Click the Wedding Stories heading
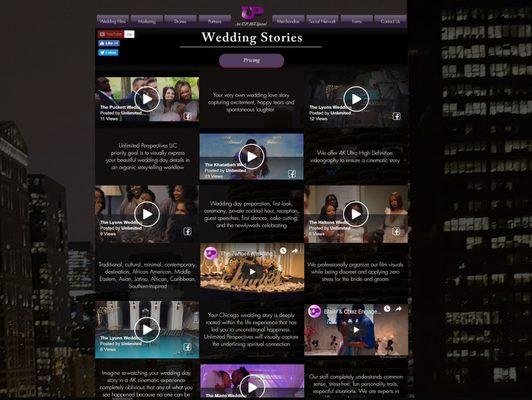Image resolution: width=532 pixels, height=400 pixels. (251, 37)
